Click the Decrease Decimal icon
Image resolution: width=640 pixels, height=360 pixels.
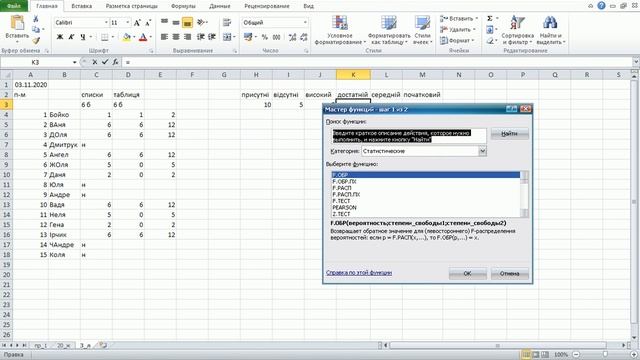click(304, 37)
